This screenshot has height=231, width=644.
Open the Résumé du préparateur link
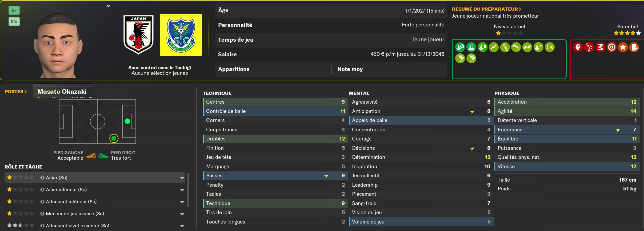point(486,9)
